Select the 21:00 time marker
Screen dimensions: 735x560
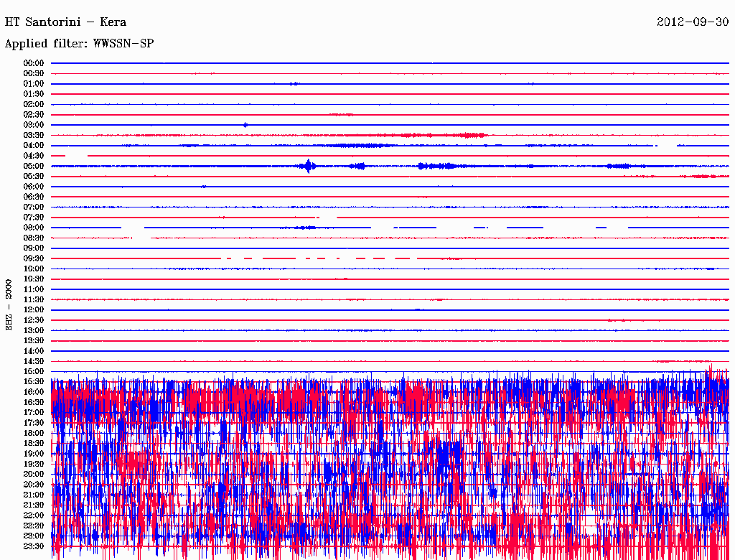coord(34,495)
